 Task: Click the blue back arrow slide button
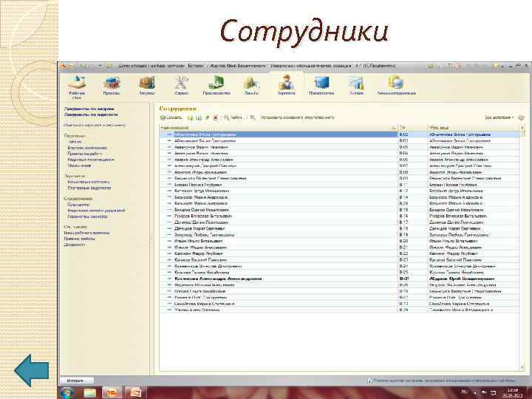pos(32,370)
